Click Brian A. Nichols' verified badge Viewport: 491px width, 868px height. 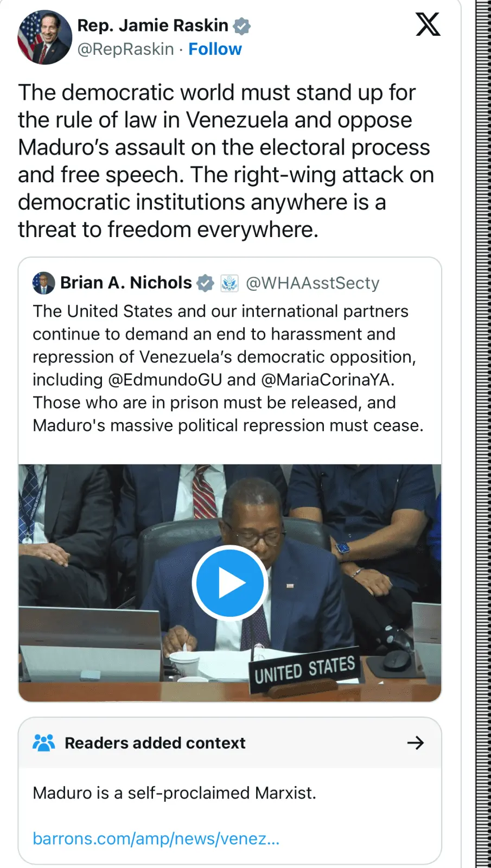[205, 283]
